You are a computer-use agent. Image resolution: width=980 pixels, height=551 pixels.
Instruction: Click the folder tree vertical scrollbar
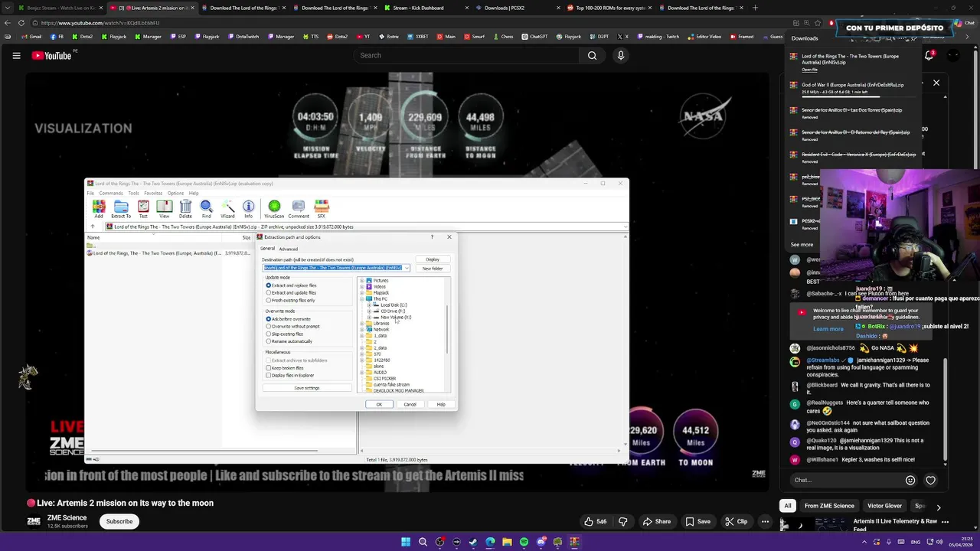click(x=447, y=331)
